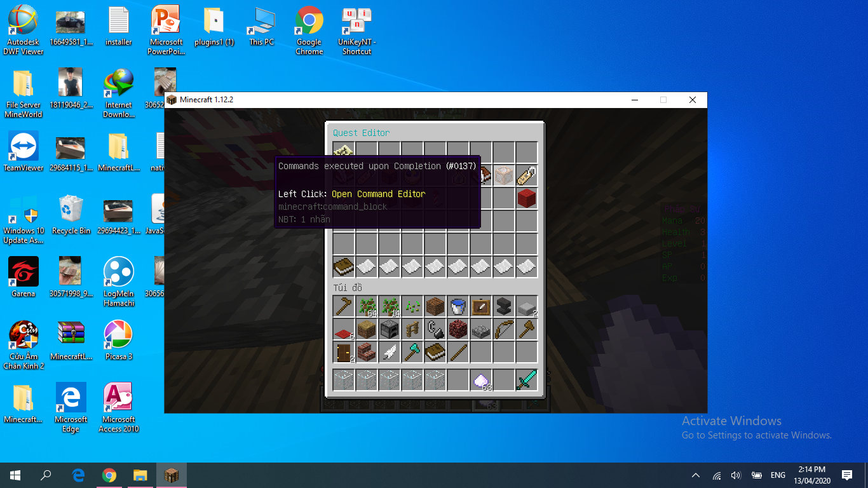
Task: Select Cửu Âm Chân Kinh 2 shortcut
Action: [x=24, y=344]
